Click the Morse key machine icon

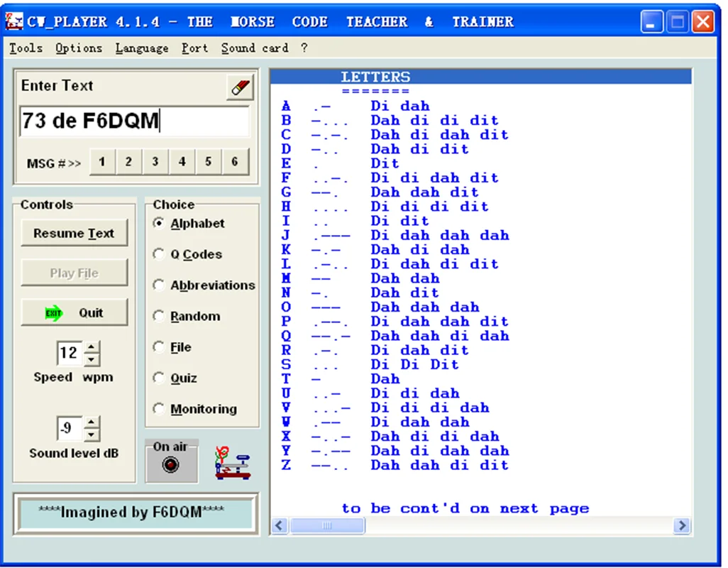point(232,463)
